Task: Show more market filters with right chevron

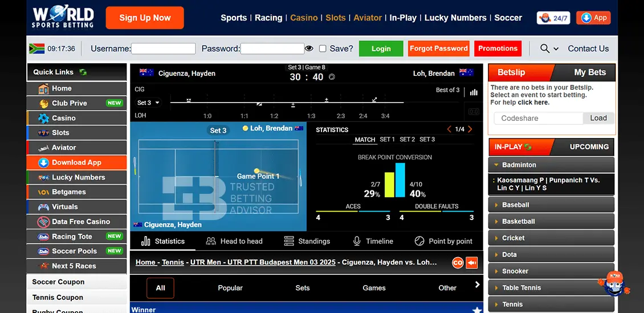Action: click(477, 284)
